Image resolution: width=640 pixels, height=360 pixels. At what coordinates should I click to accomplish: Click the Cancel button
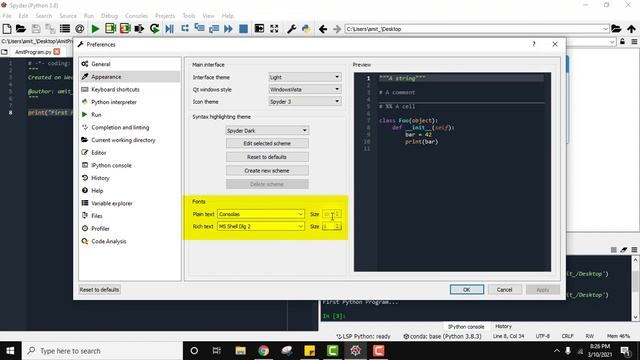(x=504, y=289)
